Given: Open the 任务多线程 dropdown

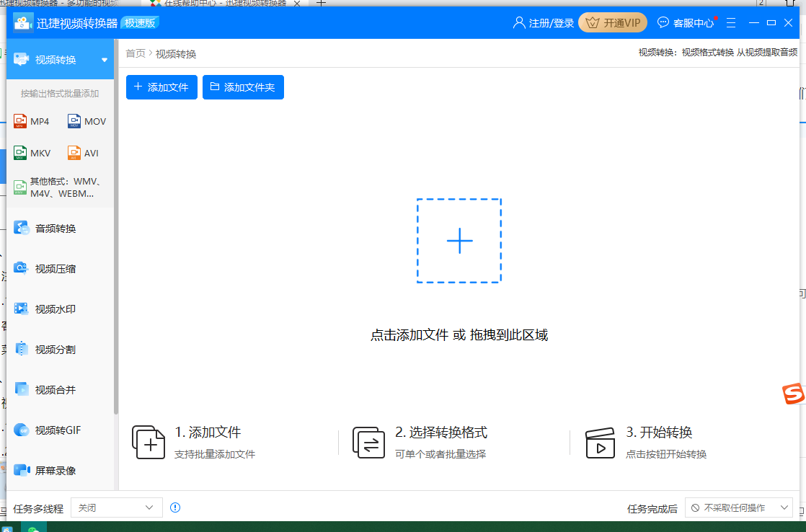Looking at the screenshot, I should point(116,507).
